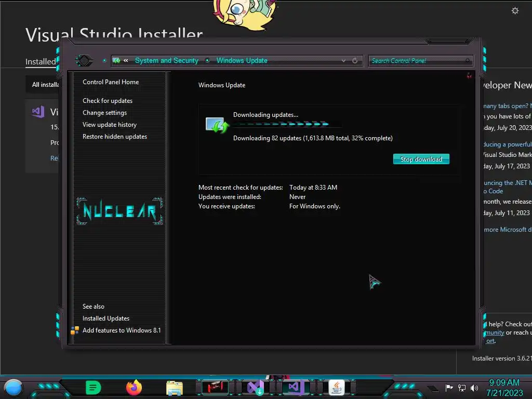Click the search magnifier icon
The height and width of the screenshot is (399, 532).
[468, 61]
